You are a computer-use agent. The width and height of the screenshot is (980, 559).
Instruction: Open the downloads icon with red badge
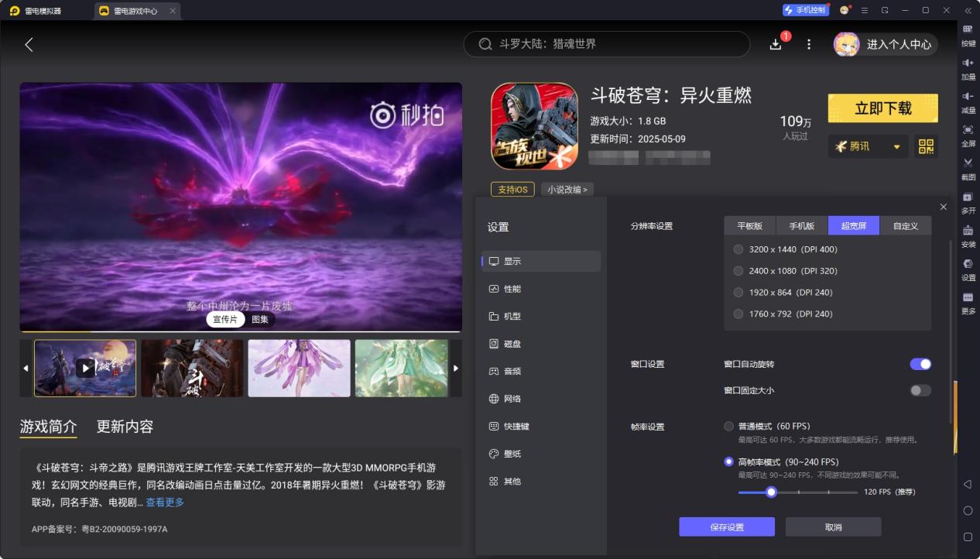click(776, 43)
